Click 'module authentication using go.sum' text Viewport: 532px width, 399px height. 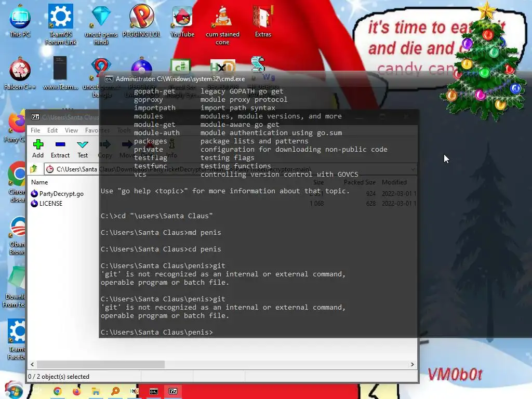click(271, 132)
